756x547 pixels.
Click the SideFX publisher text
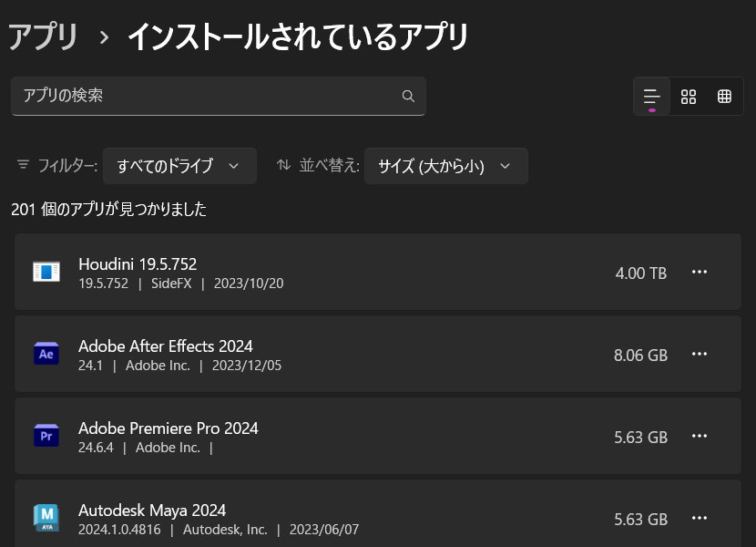point(171,284)
